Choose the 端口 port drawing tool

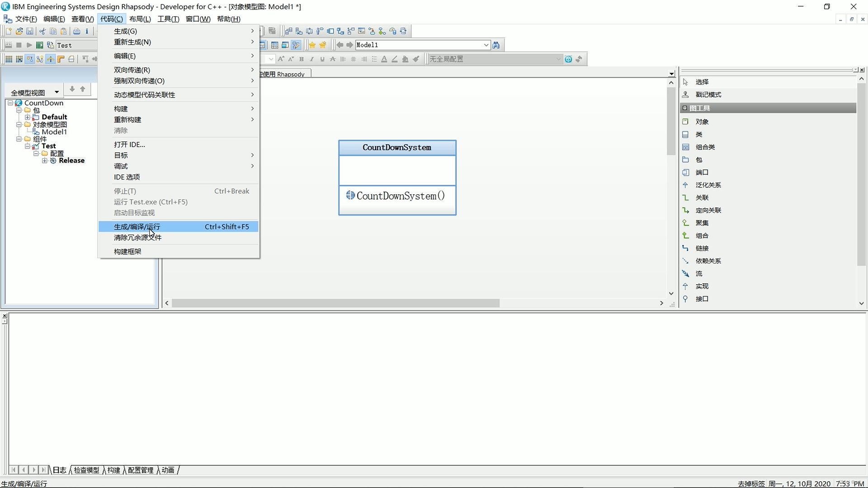702,173
